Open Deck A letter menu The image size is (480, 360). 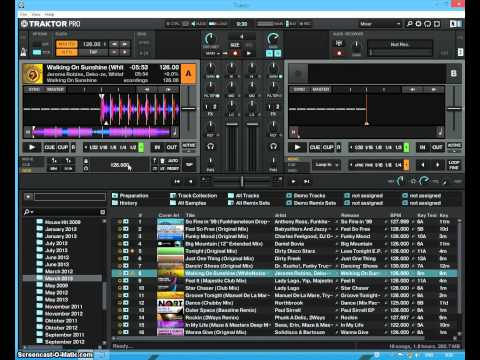point(188,74)
